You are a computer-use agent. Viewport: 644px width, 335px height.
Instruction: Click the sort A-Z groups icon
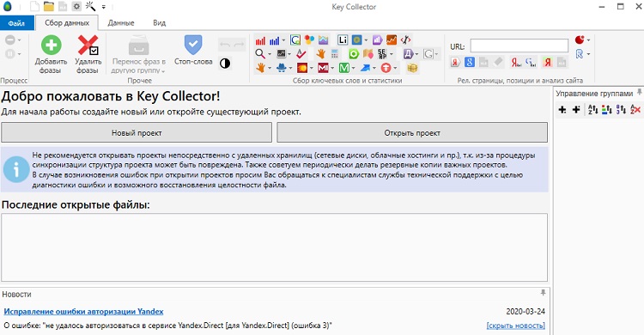(592, 109)
